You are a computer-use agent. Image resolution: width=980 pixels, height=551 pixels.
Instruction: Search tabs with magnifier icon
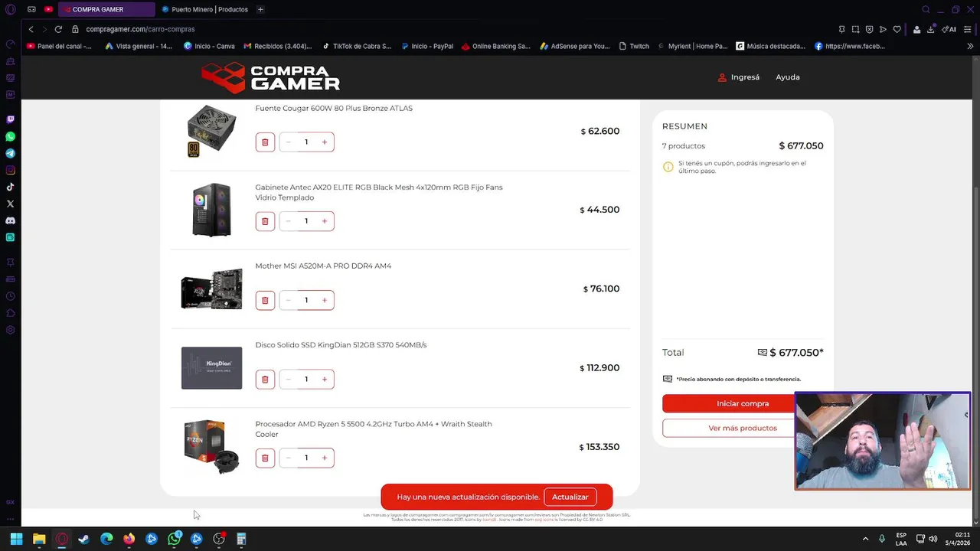(x=926, y=9)
